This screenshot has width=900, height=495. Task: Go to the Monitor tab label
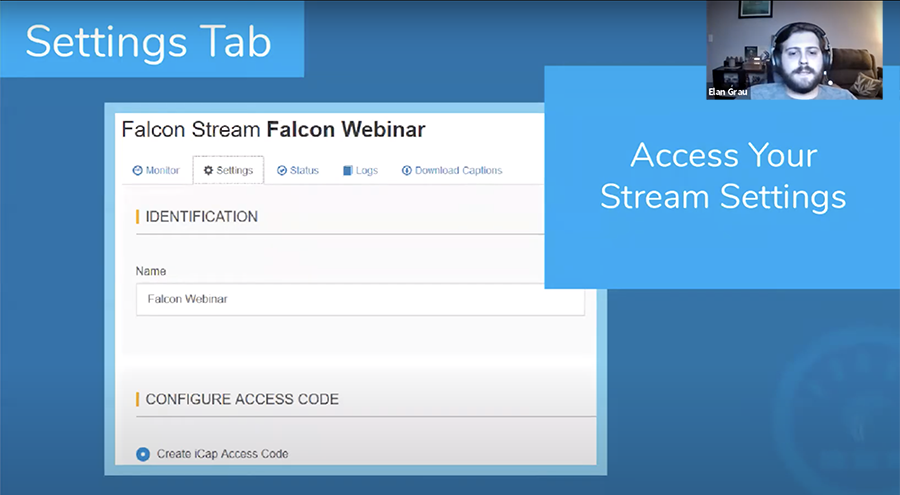162,171
